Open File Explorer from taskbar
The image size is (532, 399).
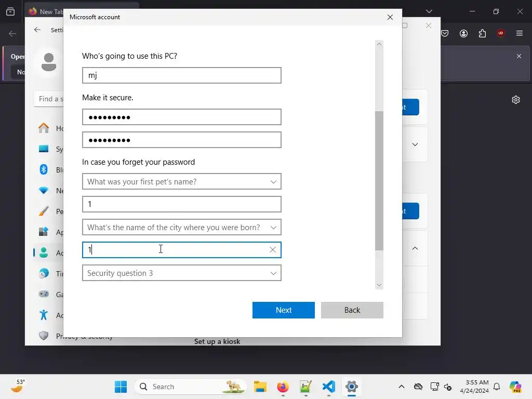(x=260, y=387)
